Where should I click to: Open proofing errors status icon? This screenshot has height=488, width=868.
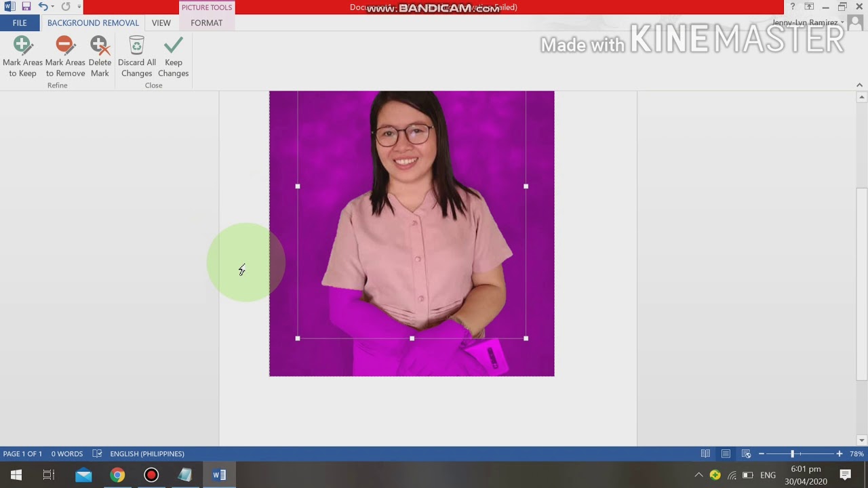click(x=97, y=453)
